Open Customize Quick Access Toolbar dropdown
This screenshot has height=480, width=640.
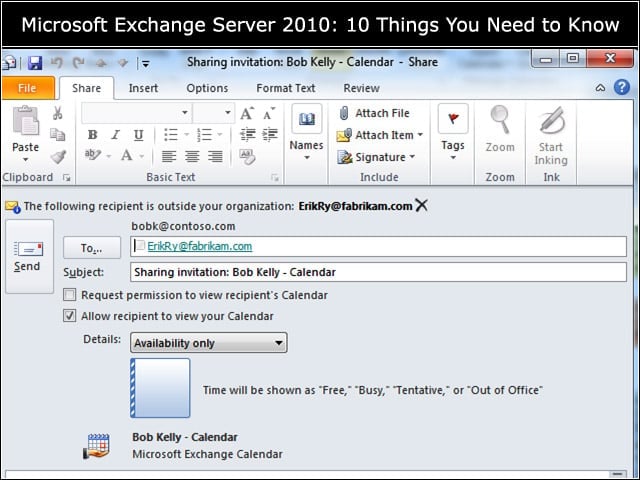click(145, 63)
